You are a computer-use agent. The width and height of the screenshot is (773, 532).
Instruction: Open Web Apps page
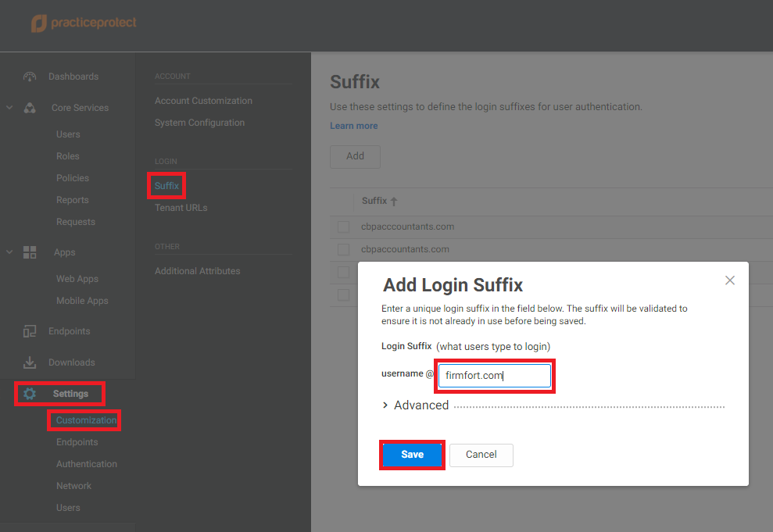tap(77, 279)
